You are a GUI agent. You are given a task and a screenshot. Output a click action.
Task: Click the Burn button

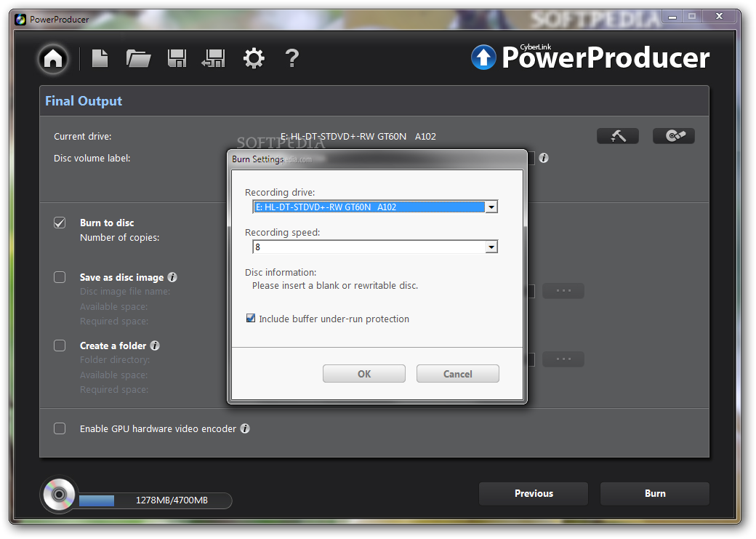(655, 494)
